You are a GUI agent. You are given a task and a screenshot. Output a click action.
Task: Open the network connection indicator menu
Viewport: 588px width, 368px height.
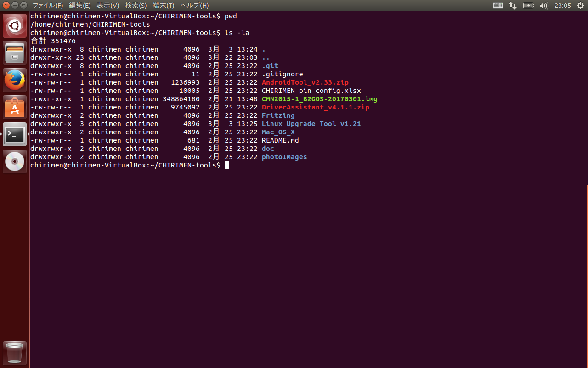(513, 6)
